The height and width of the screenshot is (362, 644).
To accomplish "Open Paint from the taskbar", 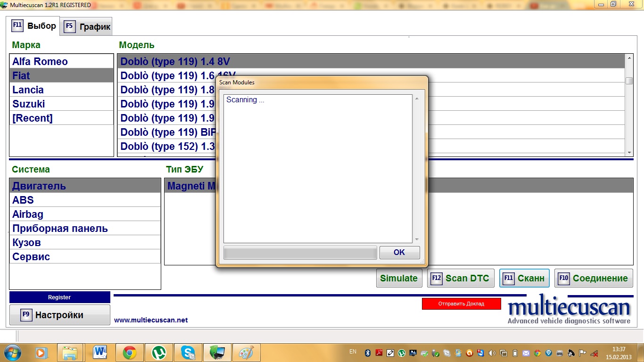I will [x=246, y=353].
